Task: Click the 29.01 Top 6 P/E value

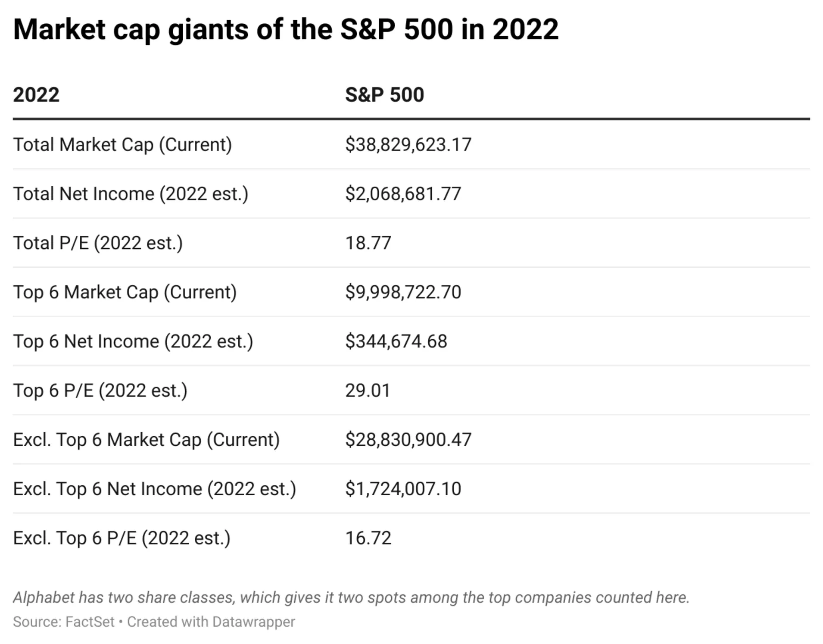Action: 368,391
